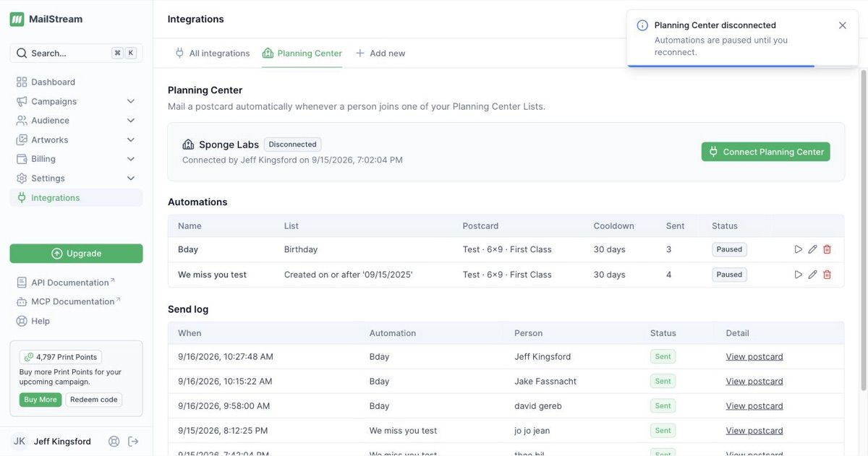Image resolution: width=868 pixels, height=456 pixels.
Task: Open Help from the sidebar
Action: click(x=41, y=321)
